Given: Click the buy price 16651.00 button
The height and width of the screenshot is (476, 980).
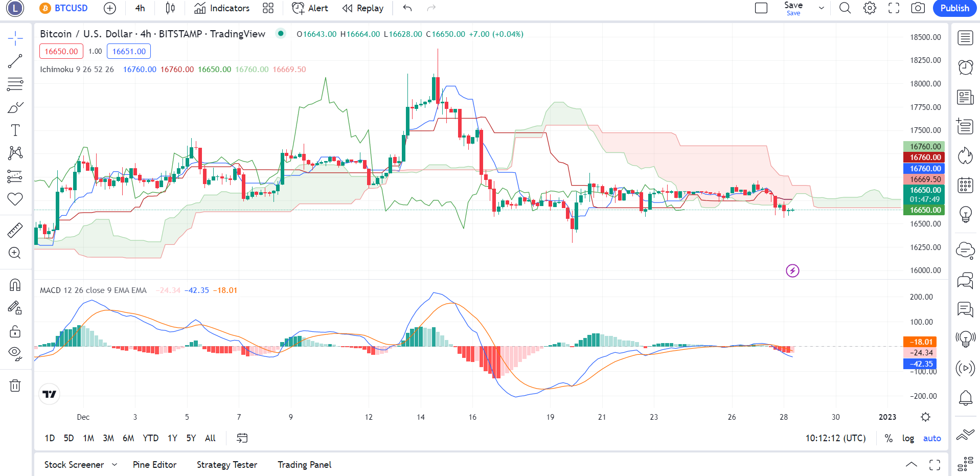Looking at the screenshot, I should (129, 51).
